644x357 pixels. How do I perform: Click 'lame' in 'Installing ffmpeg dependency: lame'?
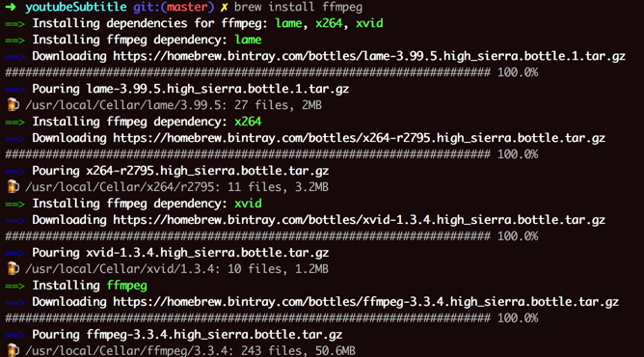pyautogui.click(x=248, y=40)
